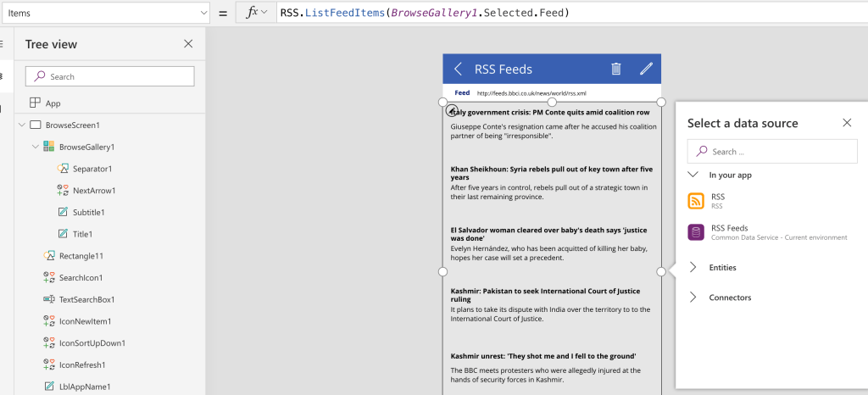The width and height of the screenshot is (868, 395).
Task: Select the El Salvador woman headline
Action: point(548,233)
